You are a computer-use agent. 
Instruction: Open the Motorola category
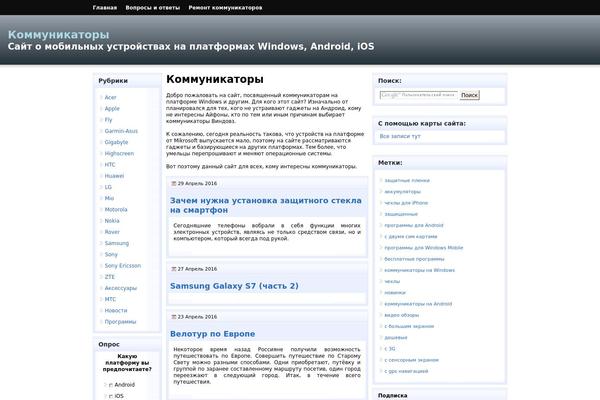pos(116,210)
